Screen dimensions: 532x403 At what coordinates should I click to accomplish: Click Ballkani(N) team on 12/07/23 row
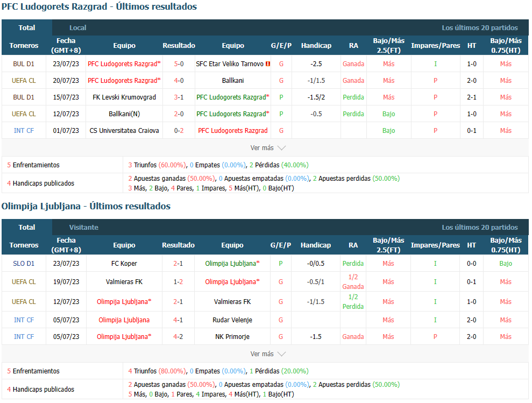[x=124, y=114]
